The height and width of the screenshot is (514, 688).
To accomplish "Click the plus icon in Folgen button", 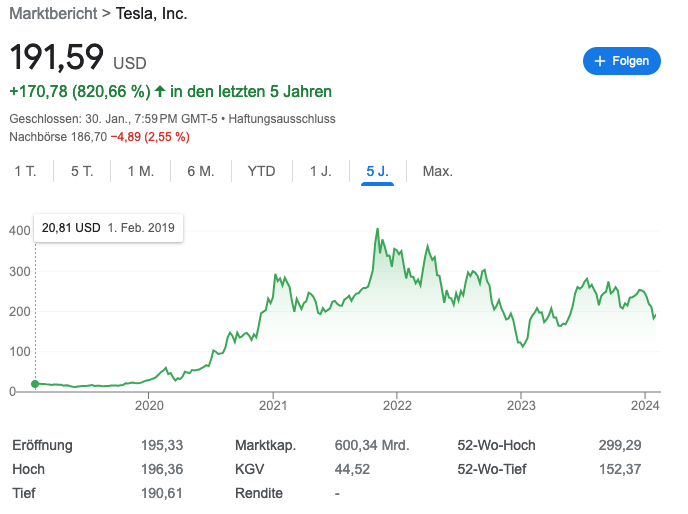I will [x=600, y=61].
